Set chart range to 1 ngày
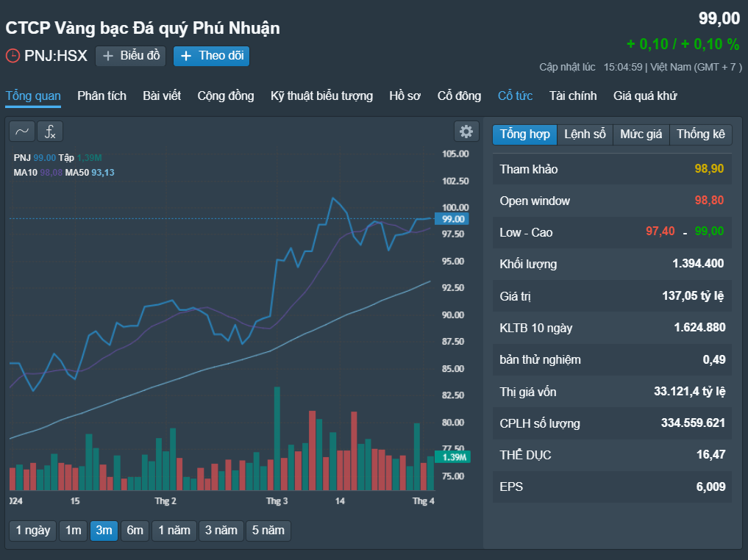 click(33, 531)
